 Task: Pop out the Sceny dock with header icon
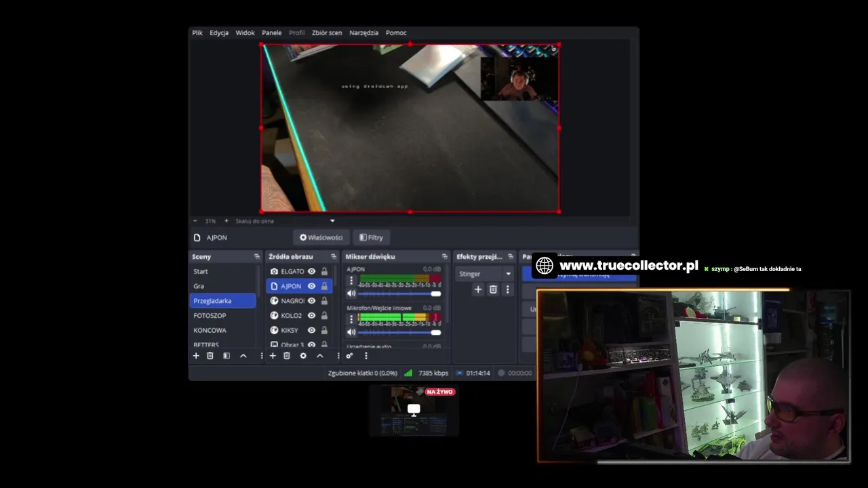click(257, 256)
